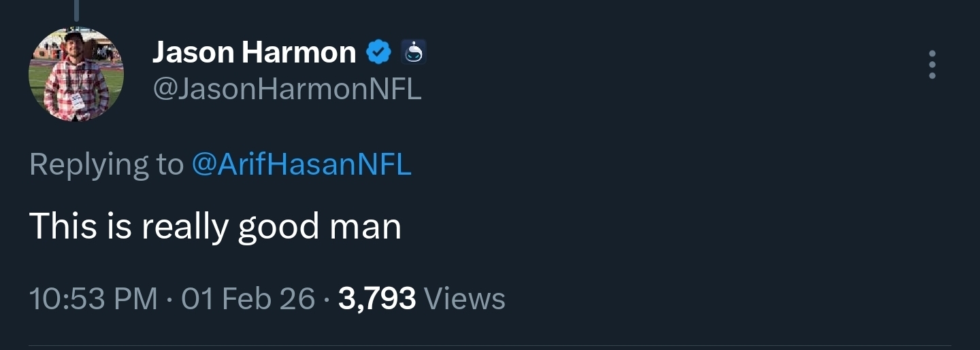This screenshot has height=350, width=980.
Task: Click the "Views" label
Action: (x=464, y=299)
